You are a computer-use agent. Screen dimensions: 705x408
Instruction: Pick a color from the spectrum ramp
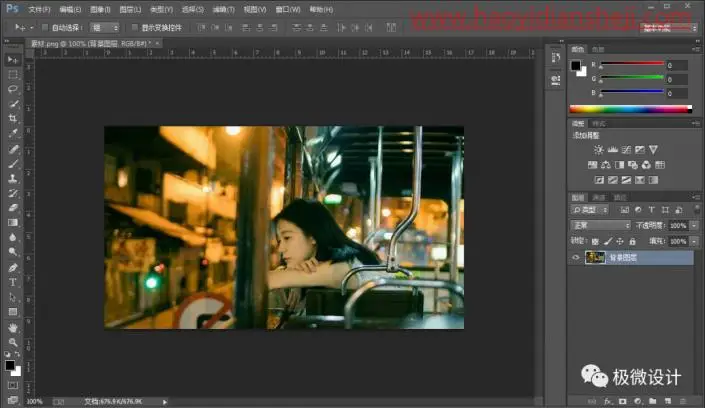630,109
